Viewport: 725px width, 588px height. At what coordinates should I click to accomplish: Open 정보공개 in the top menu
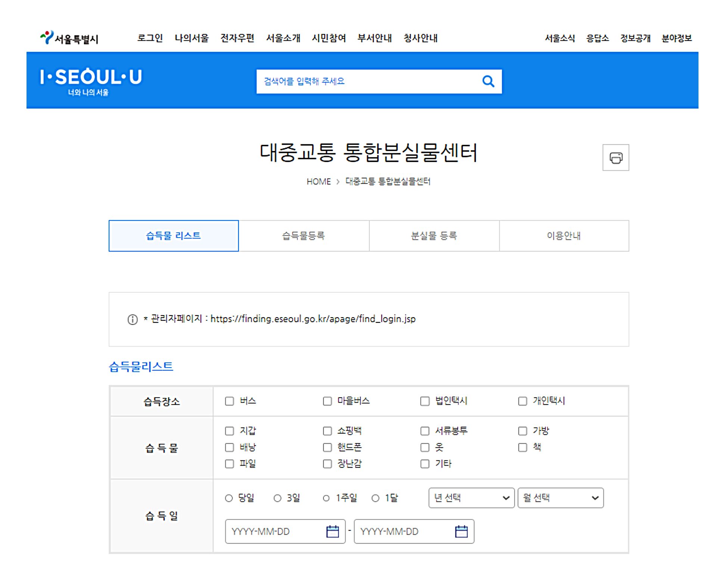click(x=635, y=38)
